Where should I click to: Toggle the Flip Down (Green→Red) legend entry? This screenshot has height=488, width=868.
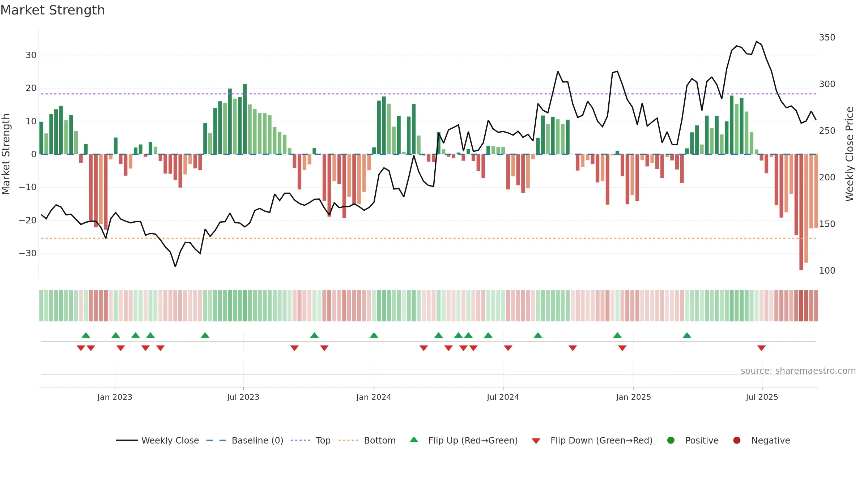pyautogui.click(x=592, y=440)
